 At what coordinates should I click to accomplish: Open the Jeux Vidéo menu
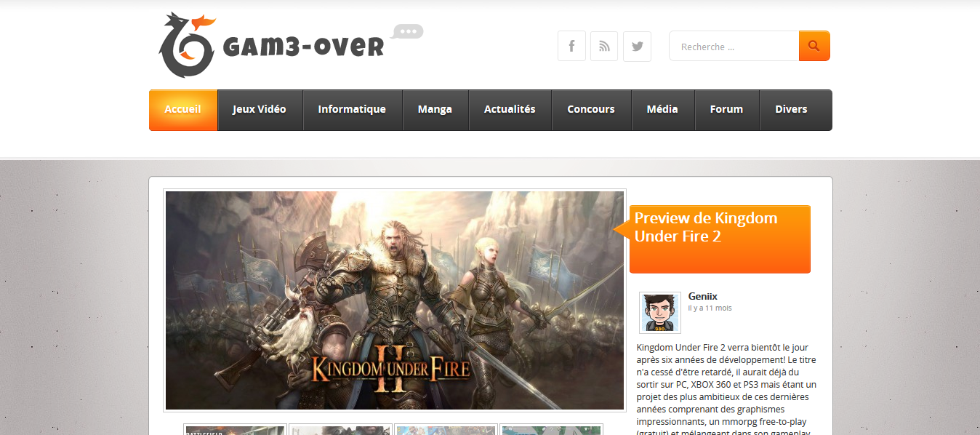click(260, 110)
